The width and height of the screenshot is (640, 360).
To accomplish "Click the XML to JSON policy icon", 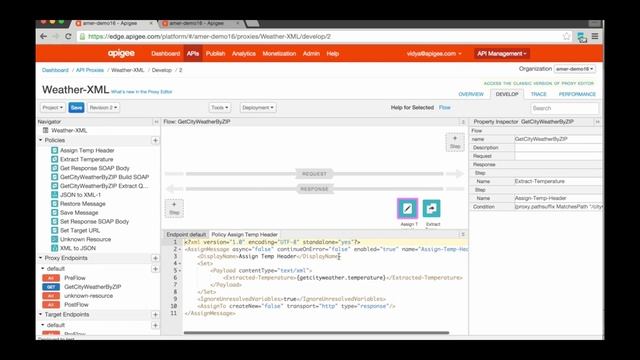I will click(55, 248).
